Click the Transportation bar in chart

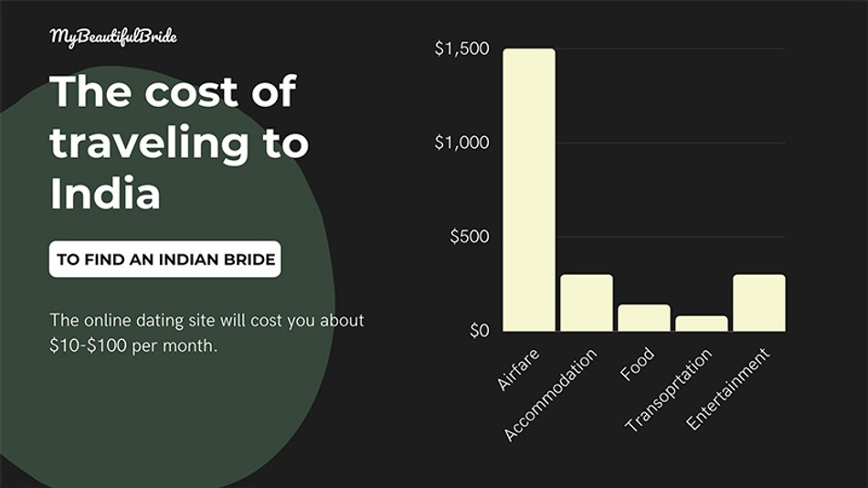coord(702,324)
